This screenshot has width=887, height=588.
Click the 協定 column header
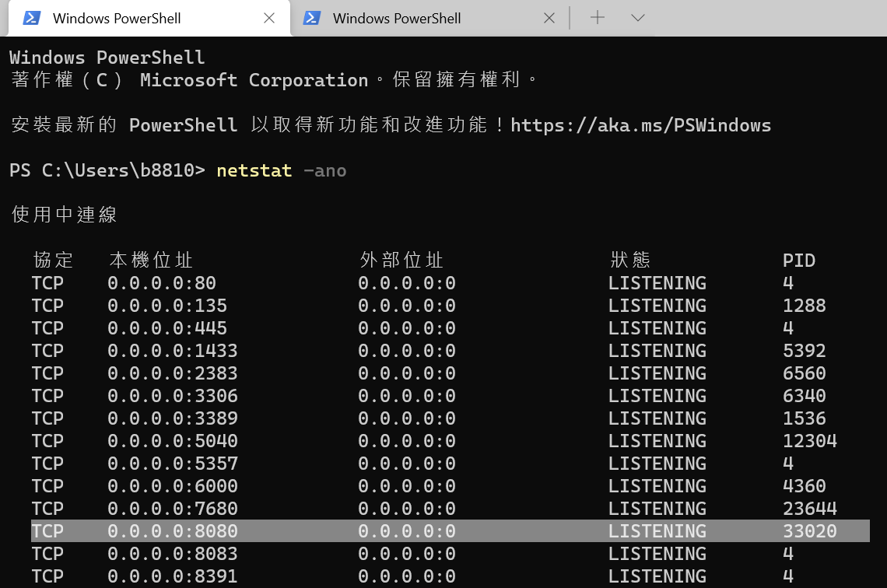click(53, 260)
